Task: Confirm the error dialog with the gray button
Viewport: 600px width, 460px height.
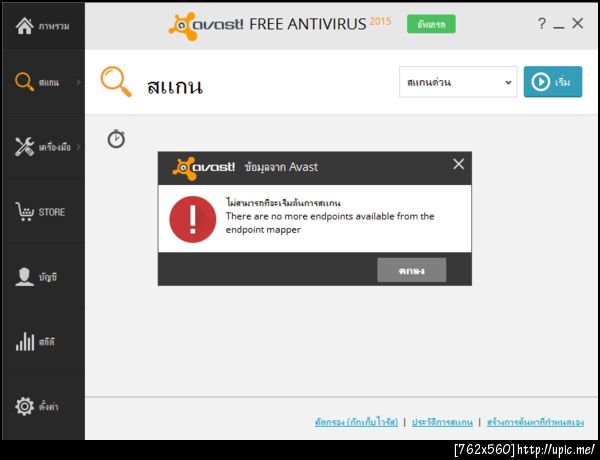Action: 411,270
